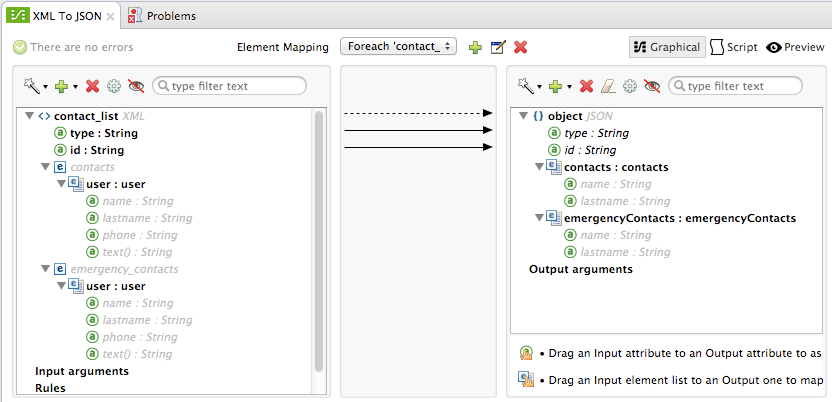Screen dimensions: 832x402
Task: Switch to the Script view
Action: click(x=733, y=47)
